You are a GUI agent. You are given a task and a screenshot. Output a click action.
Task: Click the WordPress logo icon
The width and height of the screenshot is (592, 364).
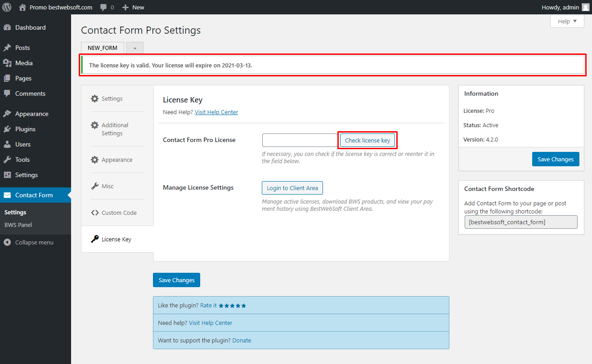tap(7, 7)
